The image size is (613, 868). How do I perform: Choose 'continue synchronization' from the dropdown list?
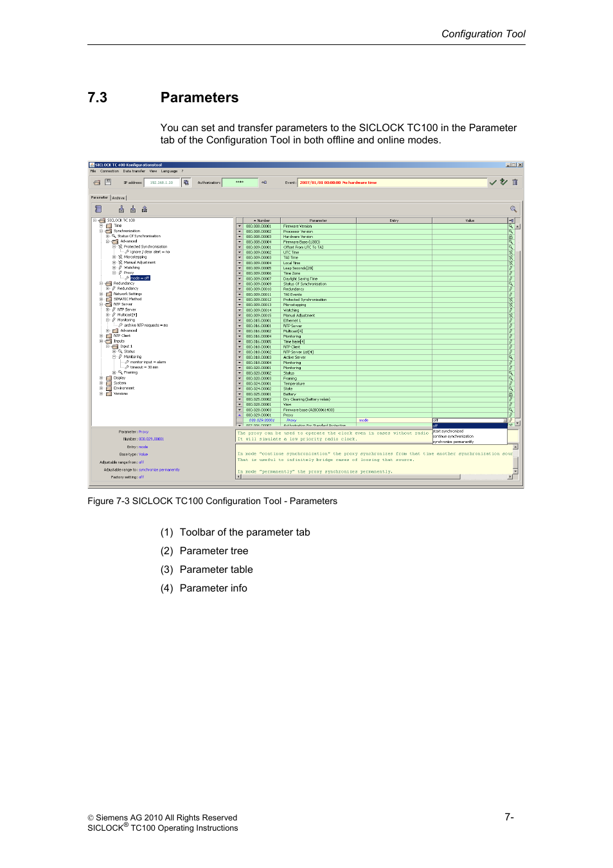pos(470,437)
